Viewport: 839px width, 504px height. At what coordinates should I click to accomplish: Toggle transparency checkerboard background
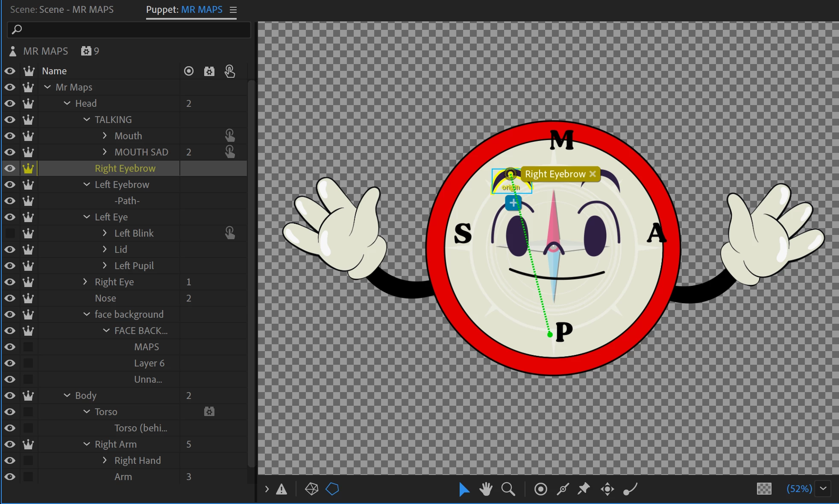(764, 489)
